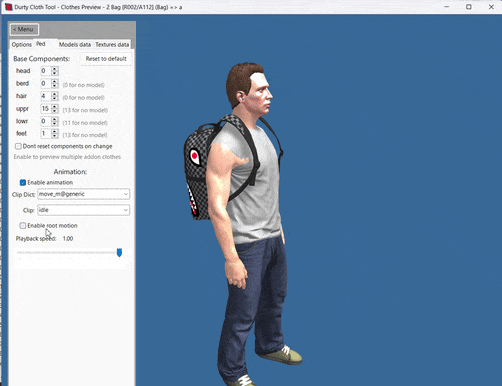Decrease the berd component value
The width and height of the screenshot is (502, 386).
[55, 86]
